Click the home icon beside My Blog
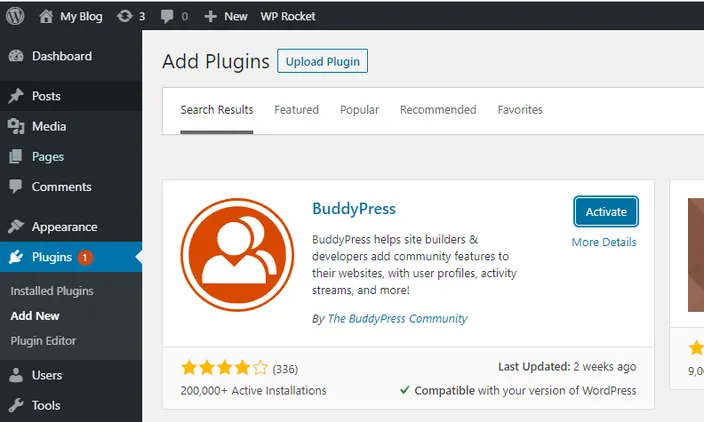704x422 pixels. [46, 16]
